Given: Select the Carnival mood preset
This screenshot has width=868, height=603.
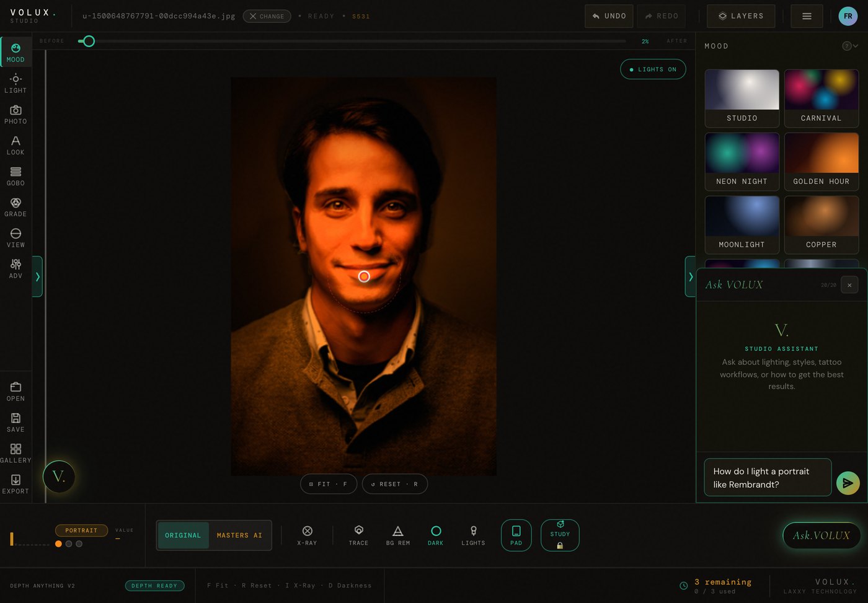Looking at the screenshot, I should click(x=821, y=99).
